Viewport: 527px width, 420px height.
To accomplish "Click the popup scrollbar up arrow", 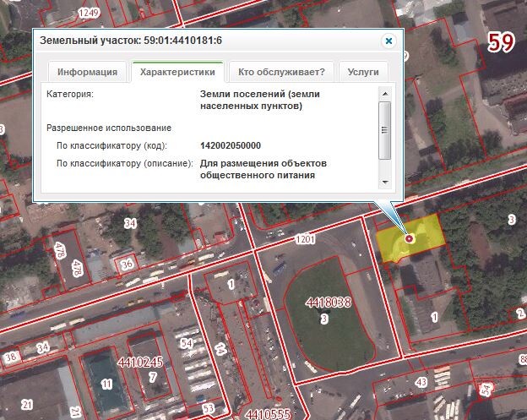I will (x=385, y=94).
